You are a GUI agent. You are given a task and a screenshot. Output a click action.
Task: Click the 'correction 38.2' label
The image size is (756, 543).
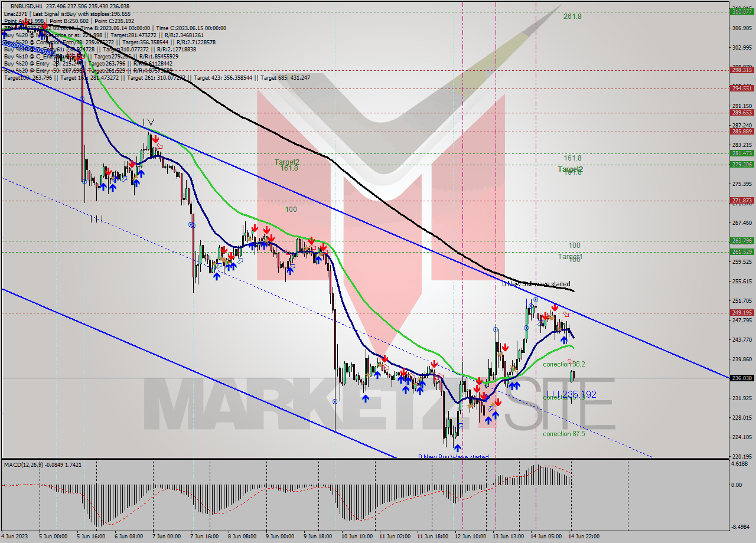[564, 364]
